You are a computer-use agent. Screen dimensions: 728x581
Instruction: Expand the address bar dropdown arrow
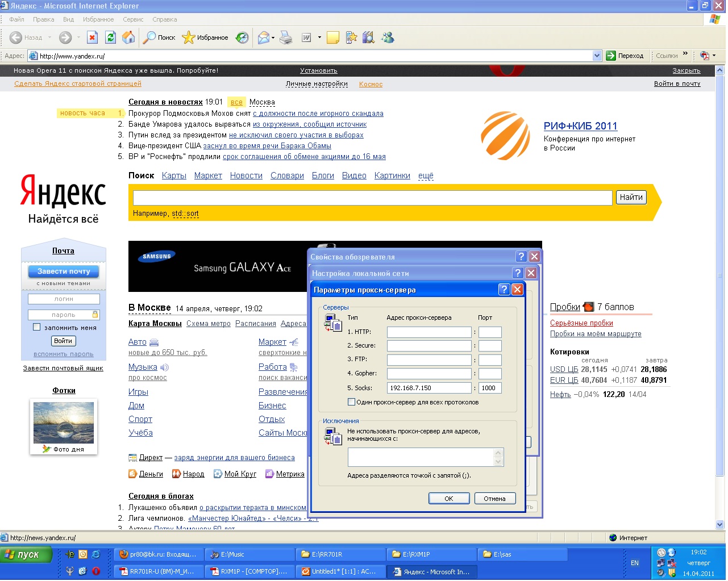click(597, 56)
